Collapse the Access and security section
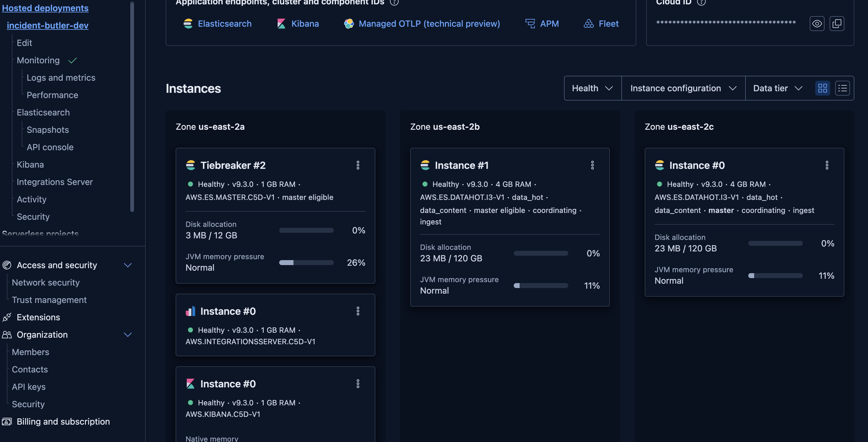 pyautogui.click(x=128, y=265)
